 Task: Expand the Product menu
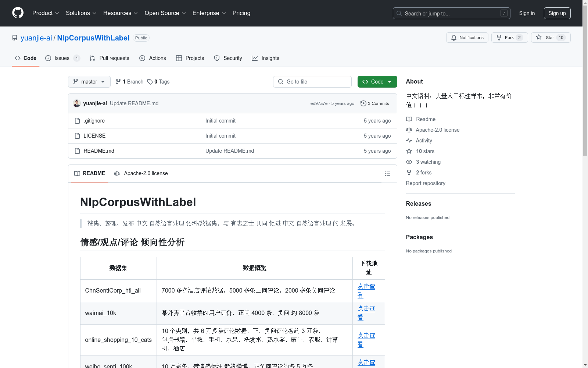click(x=46, y=13)
